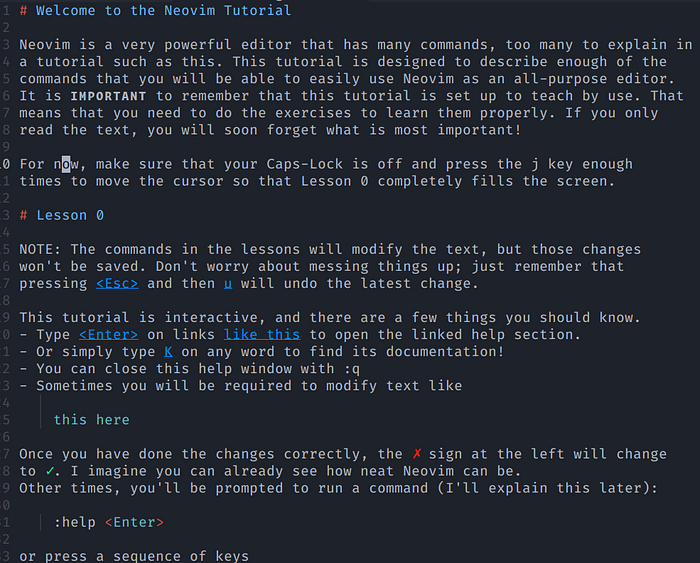Viewport: 700px width, 563px height.
Task: Click the highlighted cursor block in 'now'
Action: coord(66,164)
